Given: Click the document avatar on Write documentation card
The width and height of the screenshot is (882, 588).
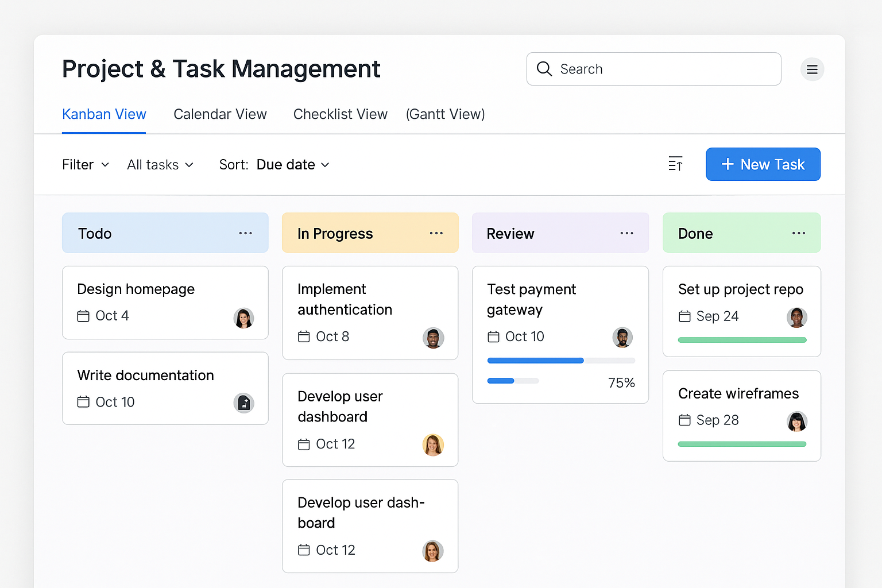Looking at the screenshot, I should pos(243,403).
